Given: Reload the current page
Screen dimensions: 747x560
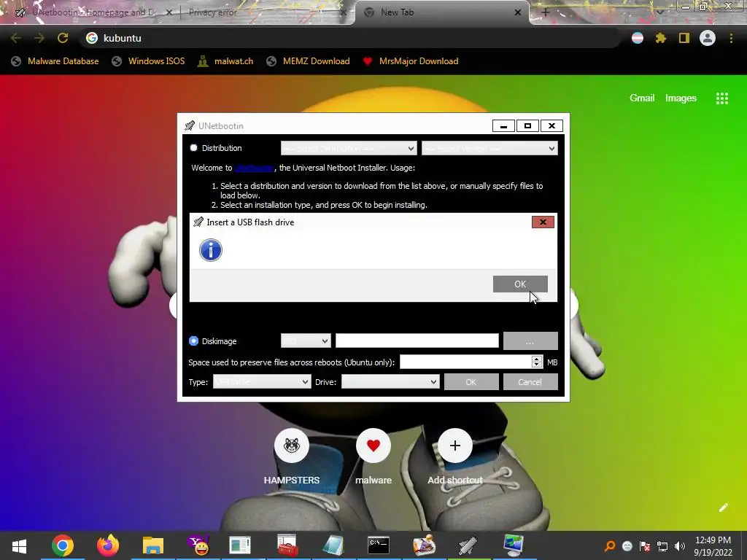Looking at the screenshot, I should click(x=63, y=38).
